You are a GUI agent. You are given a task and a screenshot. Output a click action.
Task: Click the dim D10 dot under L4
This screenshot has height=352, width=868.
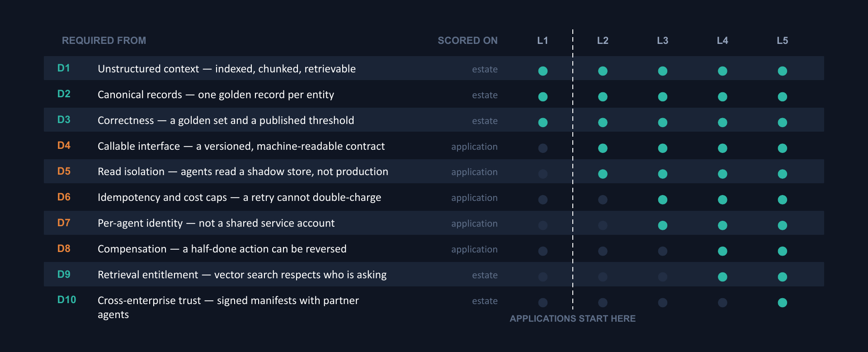[722, 303]
